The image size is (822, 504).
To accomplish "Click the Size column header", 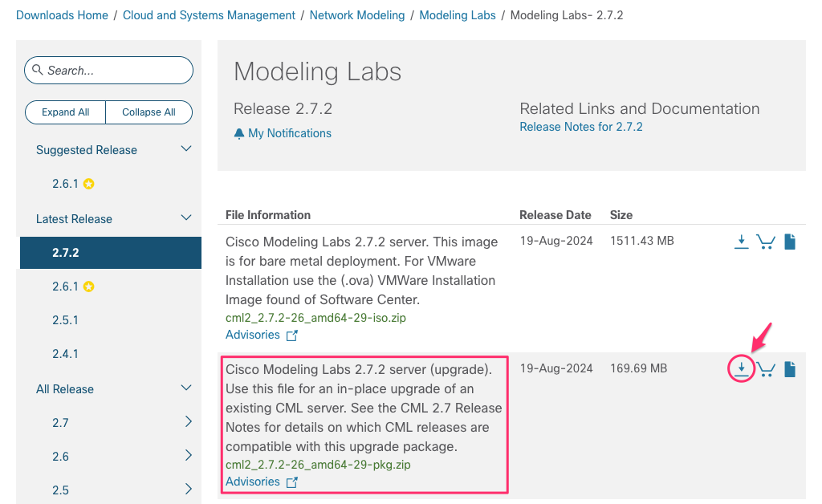I will tap(621, 215).
